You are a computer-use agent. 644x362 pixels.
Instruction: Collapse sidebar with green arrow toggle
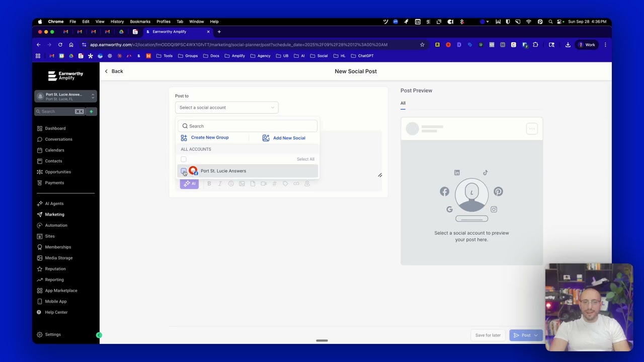pyautogui.click(x=99, y=335)
